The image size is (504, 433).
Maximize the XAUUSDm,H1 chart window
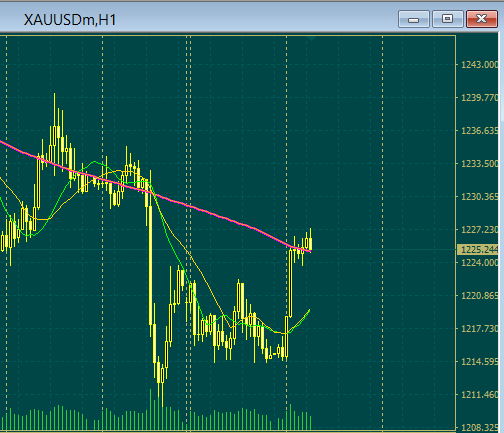(447, 19)
